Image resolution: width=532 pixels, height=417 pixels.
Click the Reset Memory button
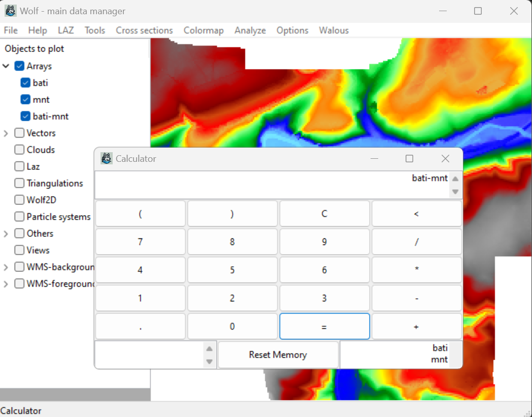click(x=278, y=355)
